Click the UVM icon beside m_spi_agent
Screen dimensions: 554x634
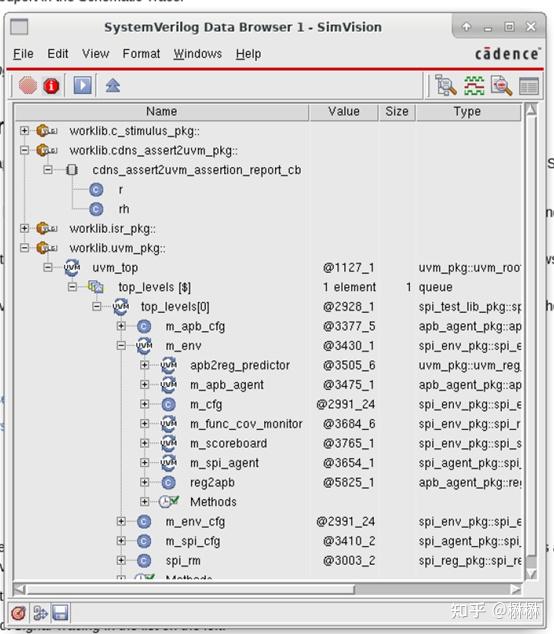pyautogui.click(x=169, y=463)
